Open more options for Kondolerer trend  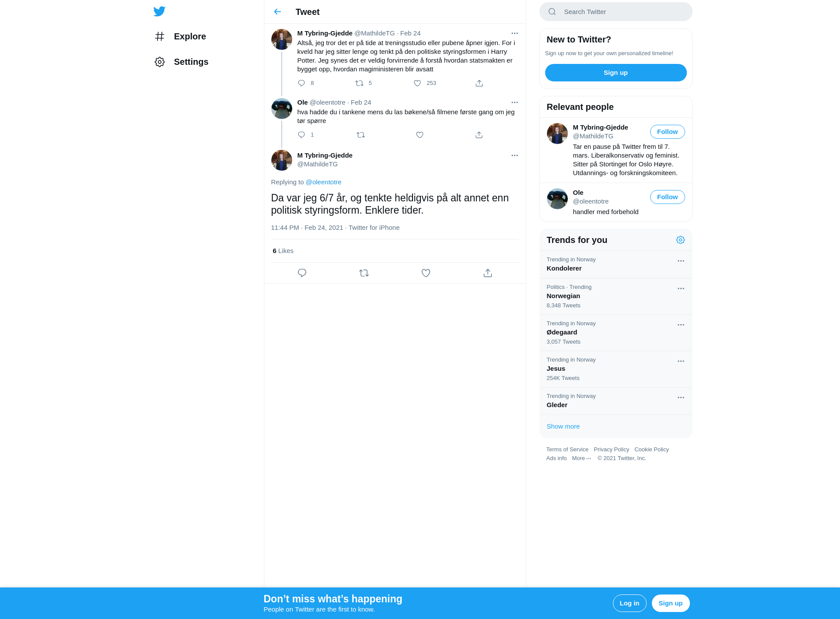681,261
